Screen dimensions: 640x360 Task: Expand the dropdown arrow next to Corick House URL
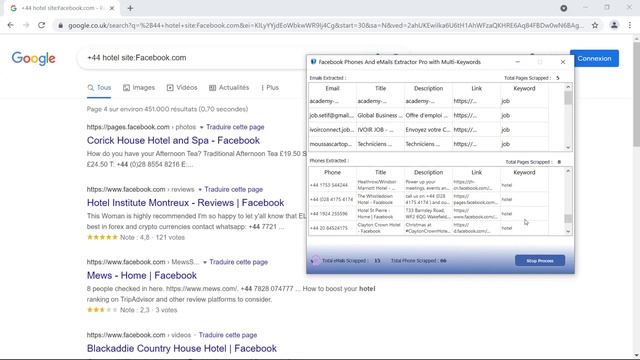(x=201, y=127)
